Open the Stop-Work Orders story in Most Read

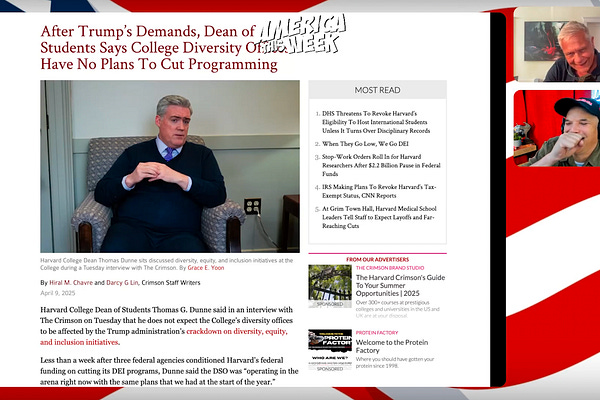coord(381,165)
